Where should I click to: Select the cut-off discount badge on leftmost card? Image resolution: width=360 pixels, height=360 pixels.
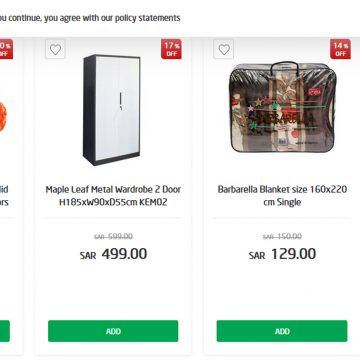click(6, 49)
